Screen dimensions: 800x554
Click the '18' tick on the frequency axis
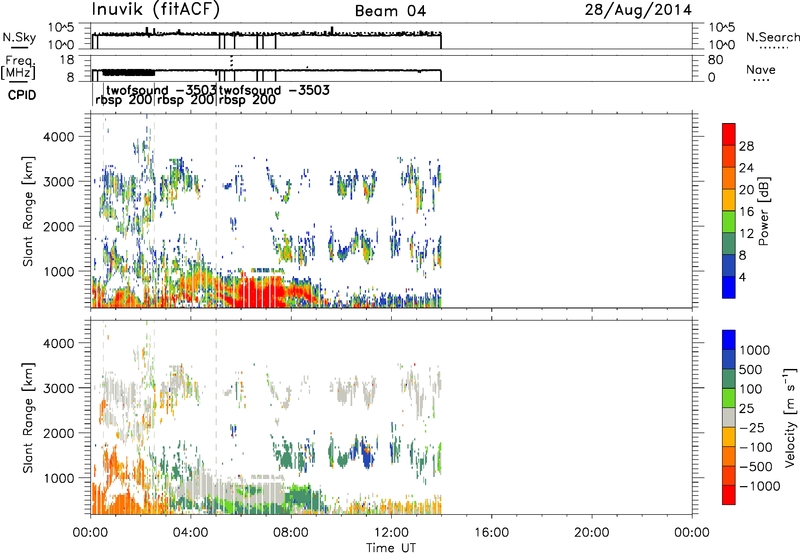click(66, 60)
